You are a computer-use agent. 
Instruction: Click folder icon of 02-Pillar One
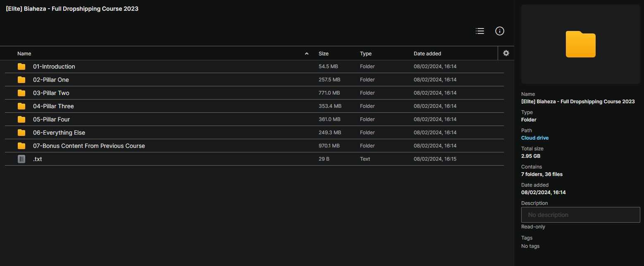(21, 80)
